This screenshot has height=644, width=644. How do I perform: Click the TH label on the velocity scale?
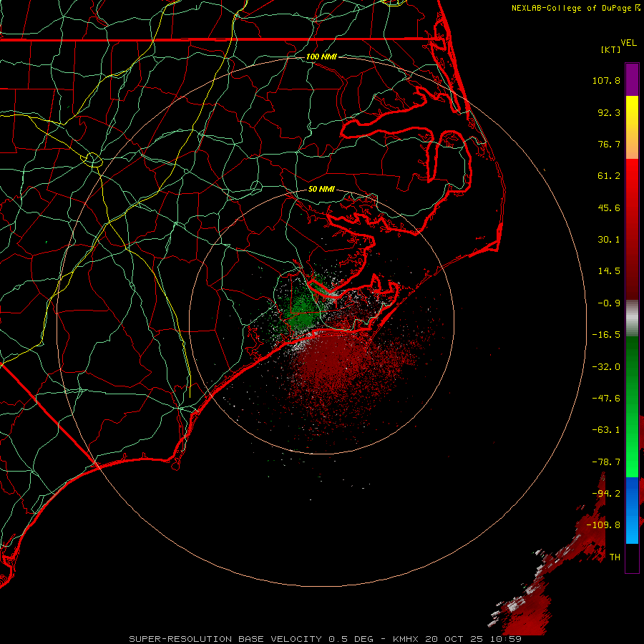615,557
